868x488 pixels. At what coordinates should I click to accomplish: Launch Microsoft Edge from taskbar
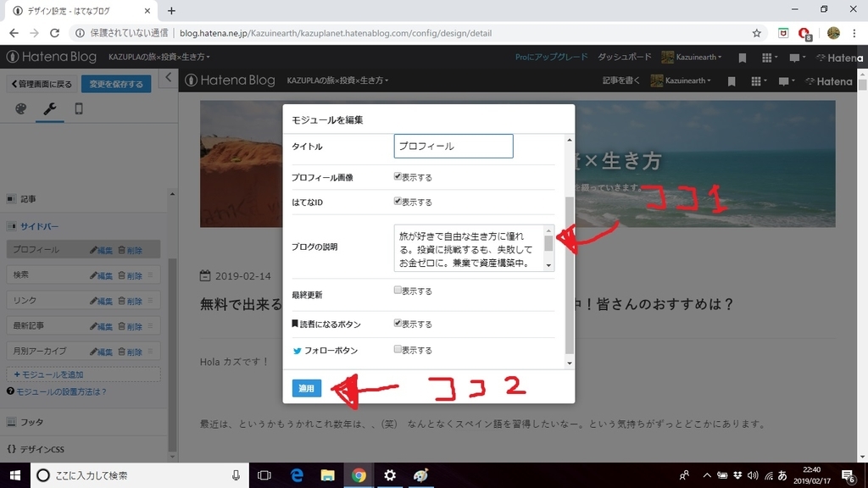pyautogui.click(x=297, y=475)
